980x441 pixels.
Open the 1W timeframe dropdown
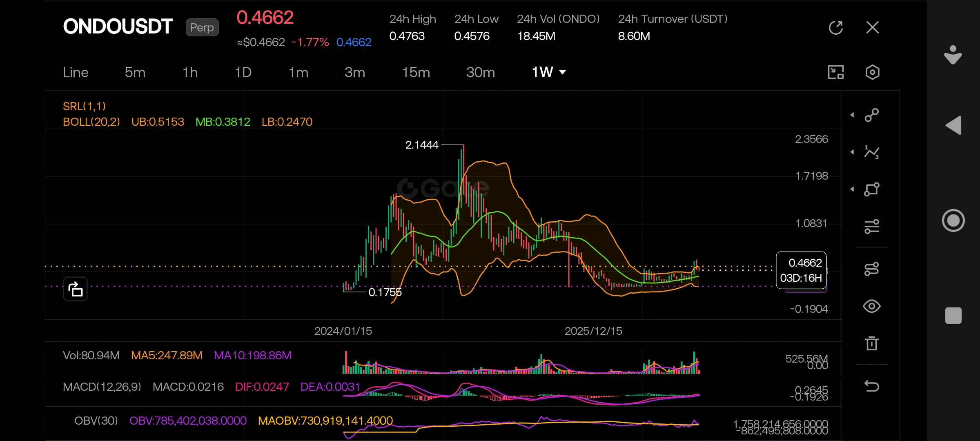[x=549, y=72]
